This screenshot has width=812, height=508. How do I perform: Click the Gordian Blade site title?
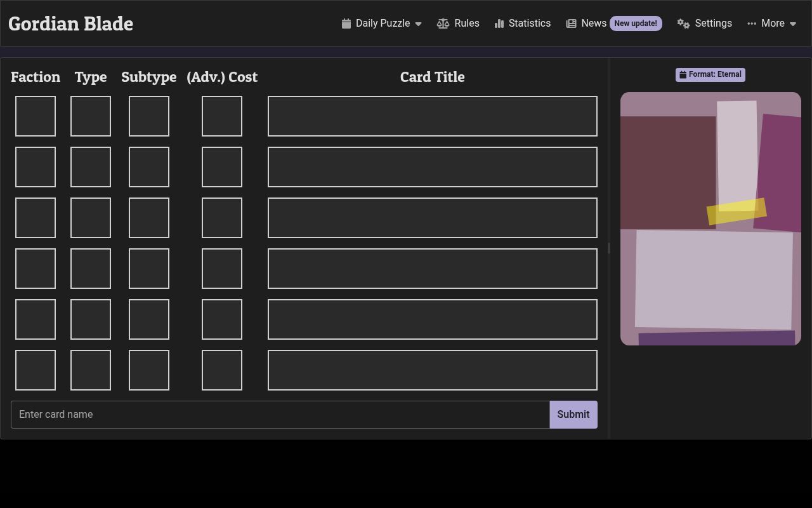tap(70, 23)
